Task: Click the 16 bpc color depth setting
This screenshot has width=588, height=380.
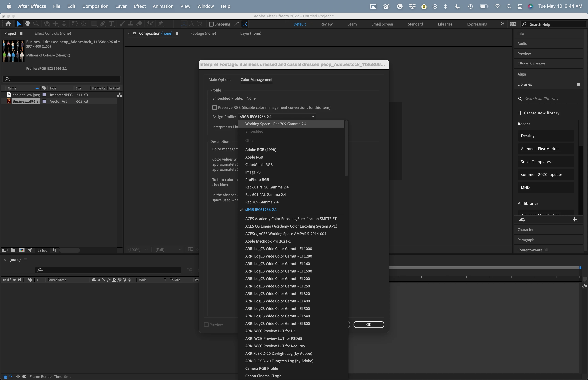Action: (42, 250)
